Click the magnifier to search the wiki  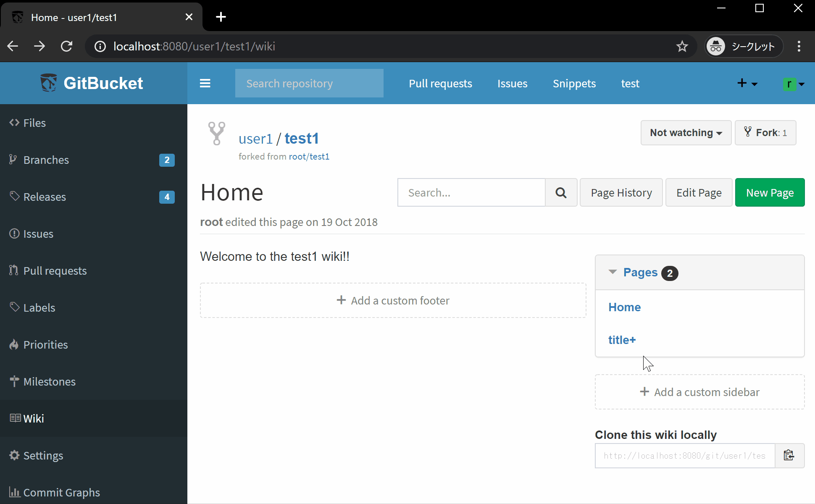561,192
